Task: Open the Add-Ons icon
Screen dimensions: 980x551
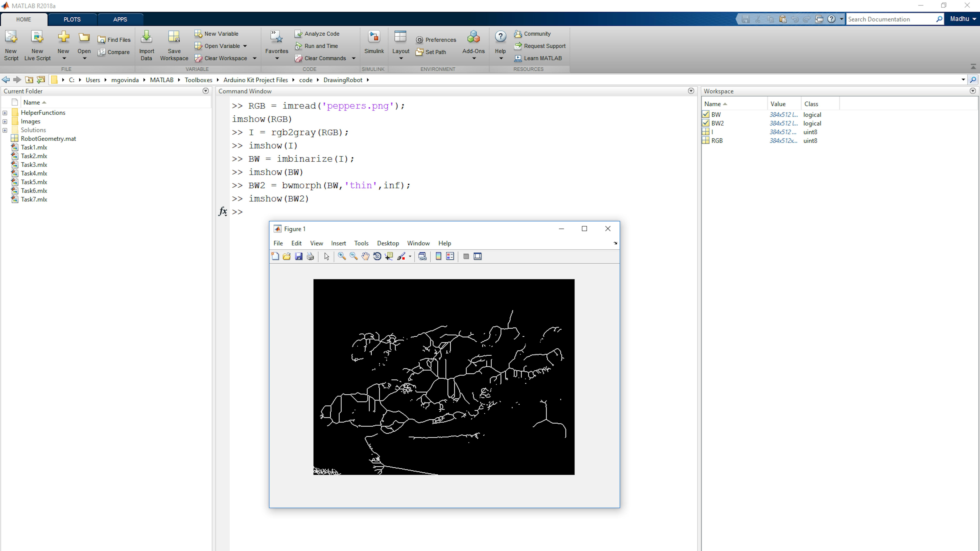Action: [x=473, y=37]
